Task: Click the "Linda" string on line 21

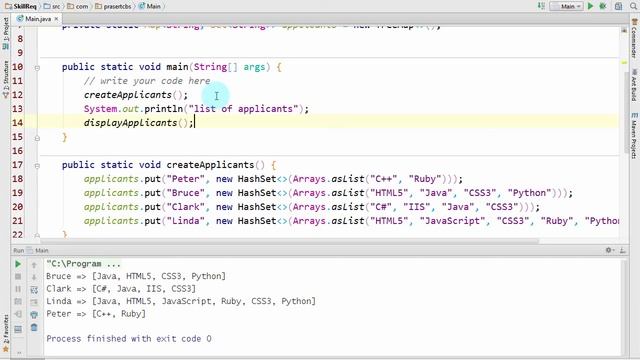Action: [186, 220]
